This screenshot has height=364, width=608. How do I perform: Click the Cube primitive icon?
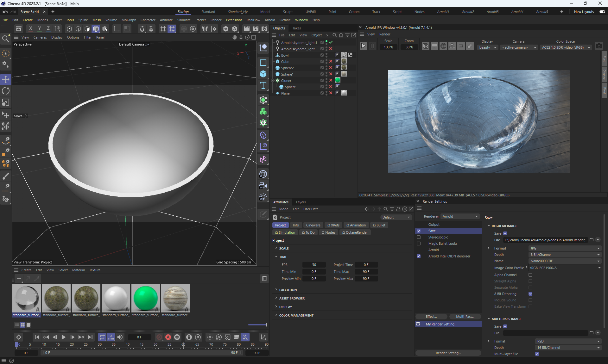coord(263,74)
